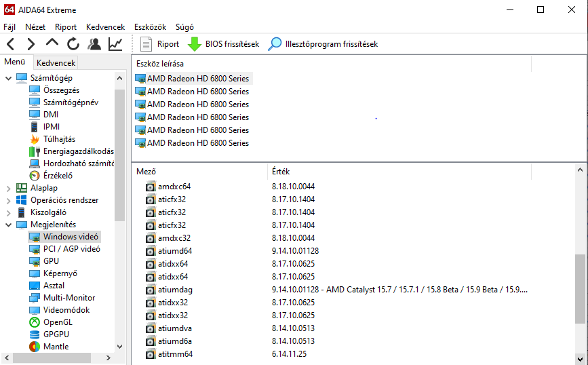Open the graph chart toolbar icon
The width and height of the screenshot is (588, 365).
115,44
